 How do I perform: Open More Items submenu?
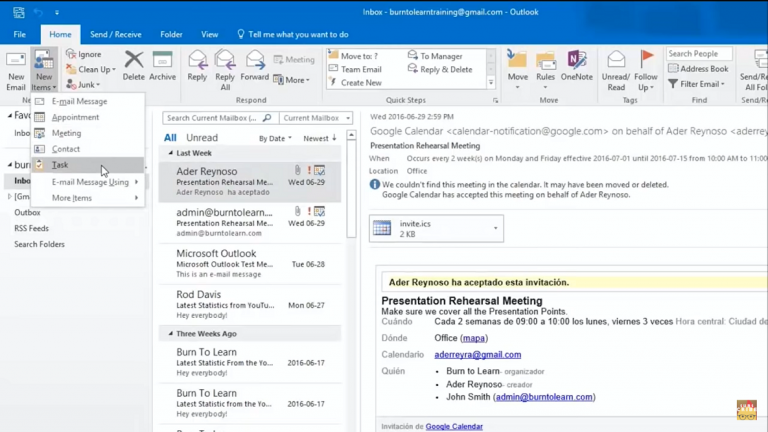coord(88,198)
